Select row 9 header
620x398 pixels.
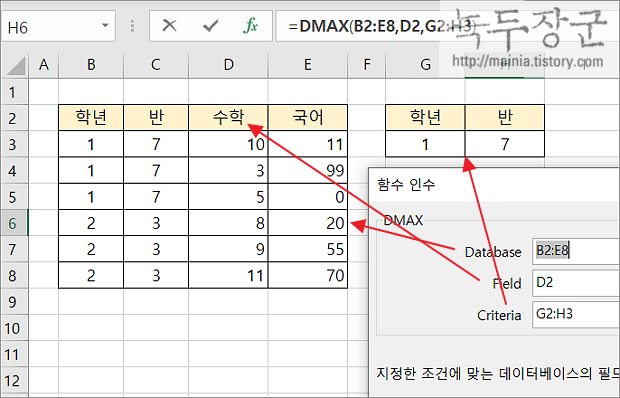[x=14, y=302]
